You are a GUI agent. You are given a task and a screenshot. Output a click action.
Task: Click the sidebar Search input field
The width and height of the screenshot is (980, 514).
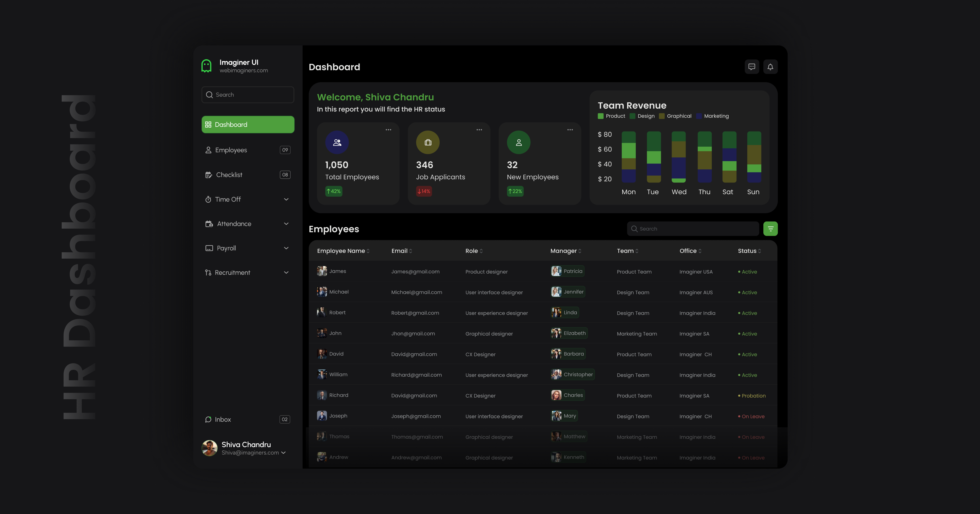click(248, 95)
